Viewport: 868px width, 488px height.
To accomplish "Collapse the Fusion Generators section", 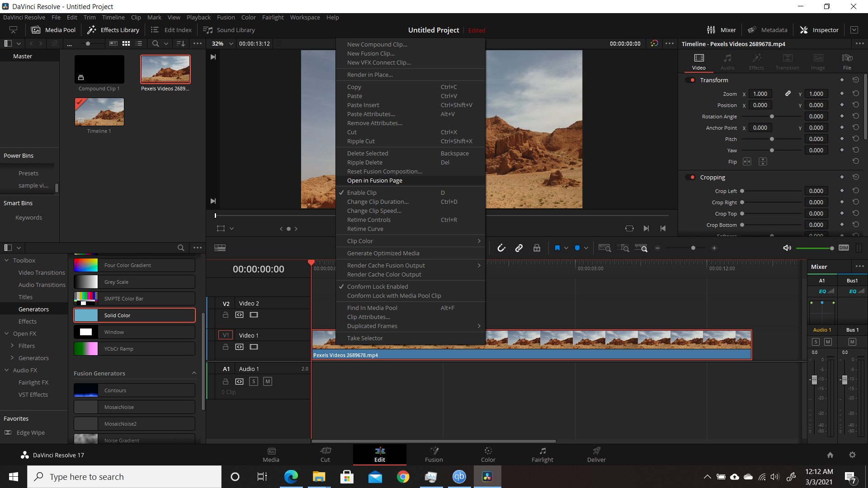I will (x=194, y=373).
